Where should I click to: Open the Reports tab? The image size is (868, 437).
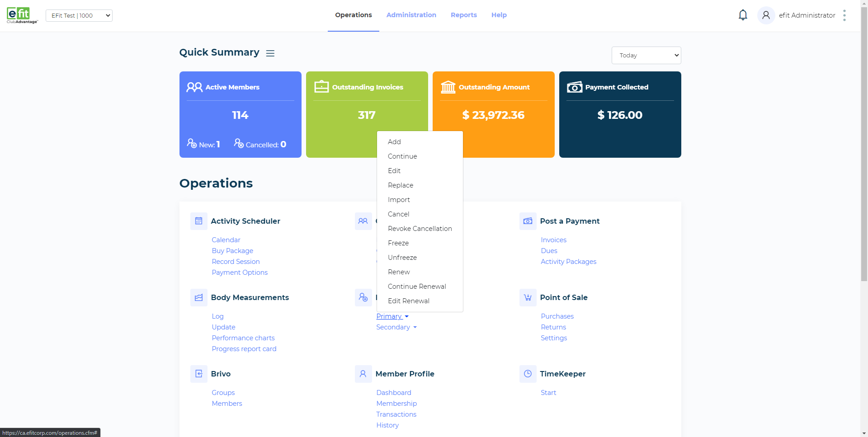point(464,15)
